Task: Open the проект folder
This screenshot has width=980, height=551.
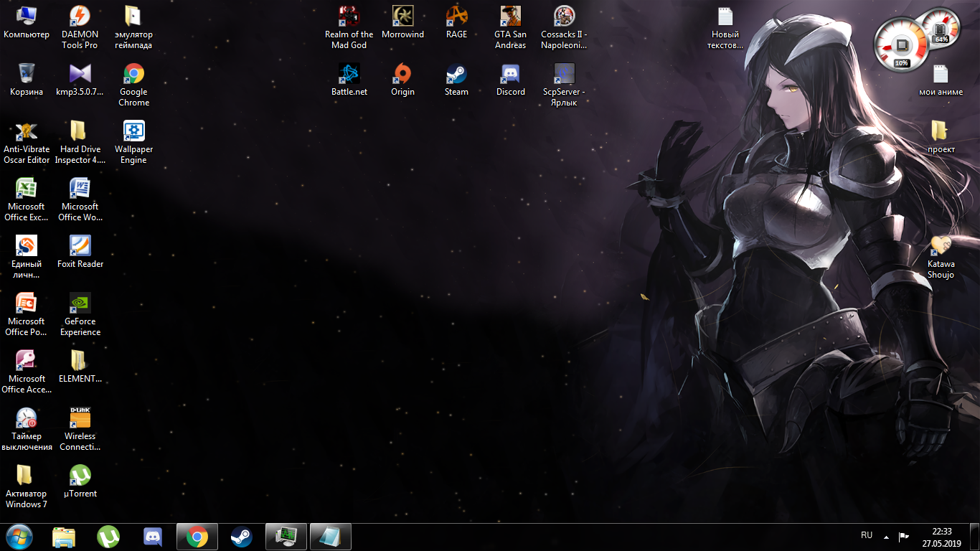Action: click(941, 137)
